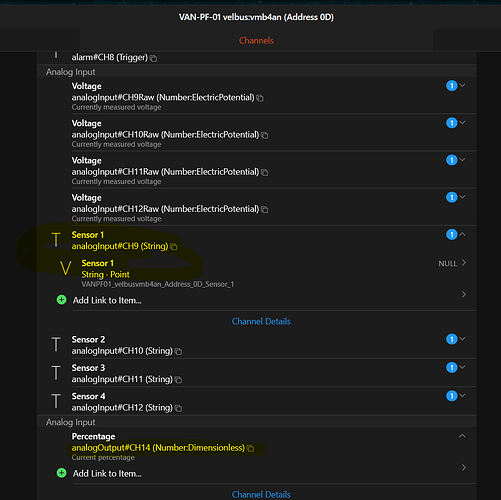The width and height of the screenshot is (501, 500).
Task: Collapse the Sensor 1 channel
Action: click(462, 234)
